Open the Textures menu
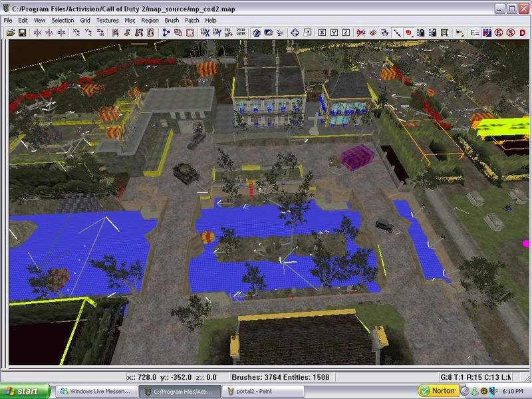The image size is (532, 399). tap(107, 21)
